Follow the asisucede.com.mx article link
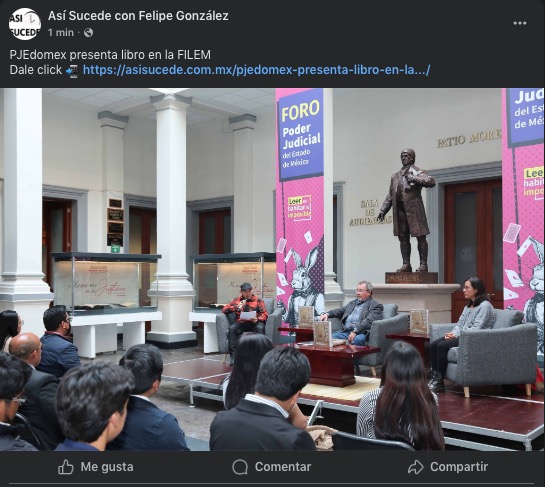The width and height of the screenshot is (545, 487). pyautogui.click(x=257, y=70)
